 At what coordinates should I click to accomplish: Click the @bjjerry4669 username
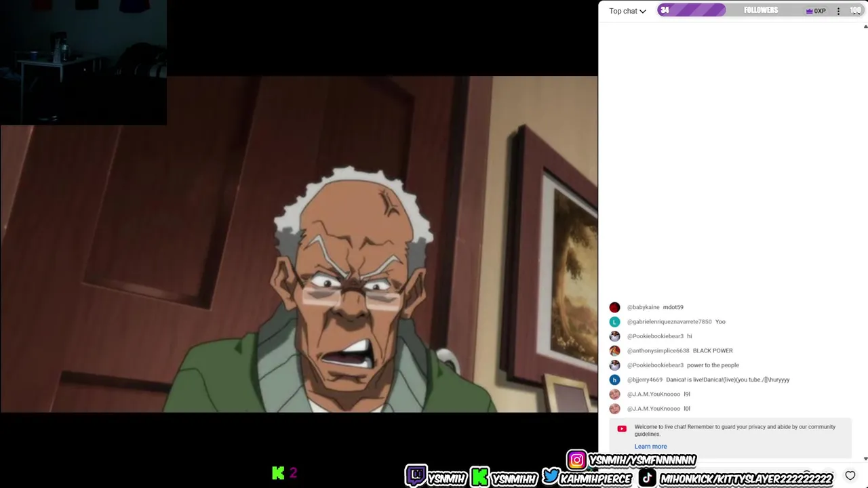click(x=644, y=380)
